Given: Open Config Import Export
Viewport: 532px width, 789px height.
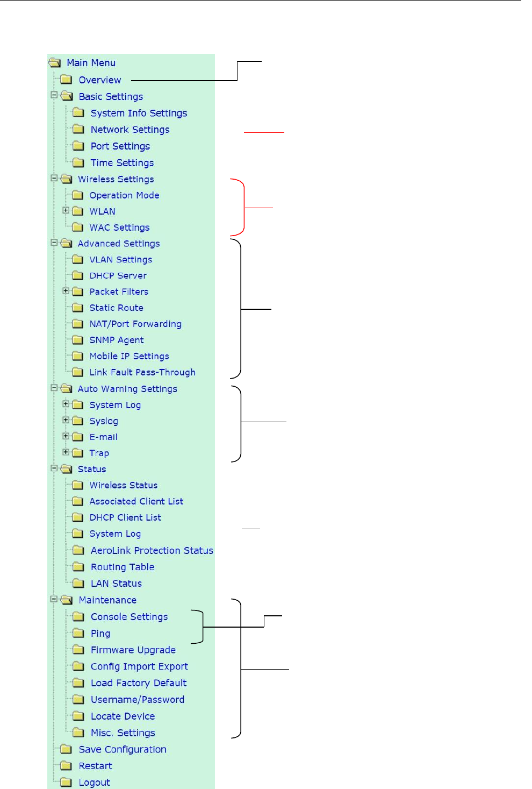Looking at the screenshot, I should (139, 666).
